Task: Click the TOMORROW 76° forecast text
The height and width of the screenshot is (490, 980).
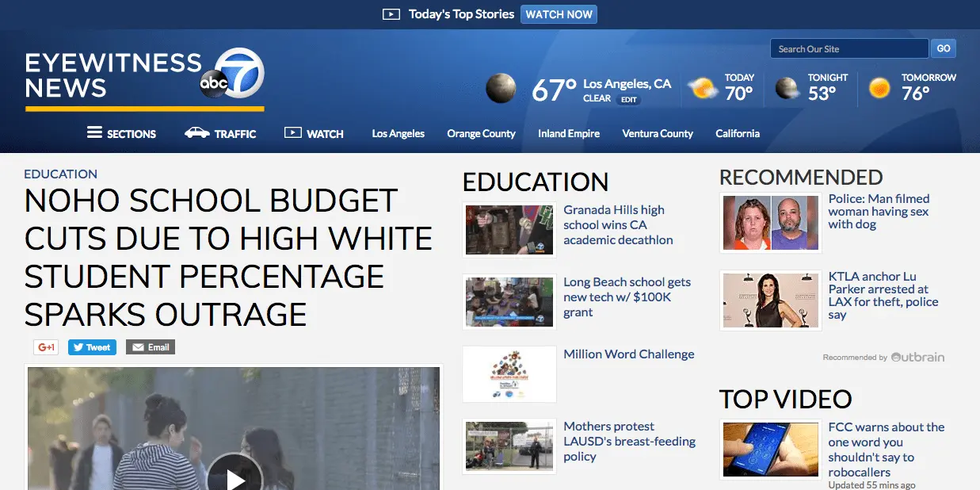Action: 929,87
